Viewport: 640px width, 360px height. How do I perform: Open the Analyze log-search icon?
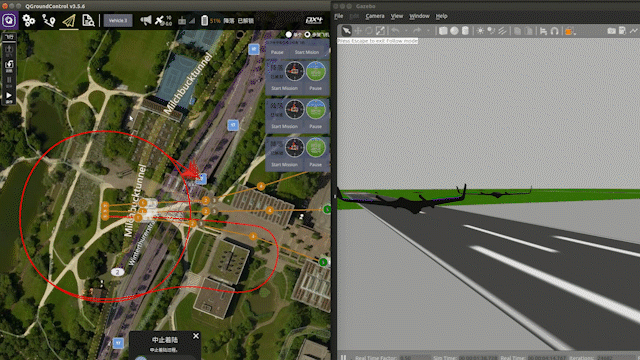point(88,20)
